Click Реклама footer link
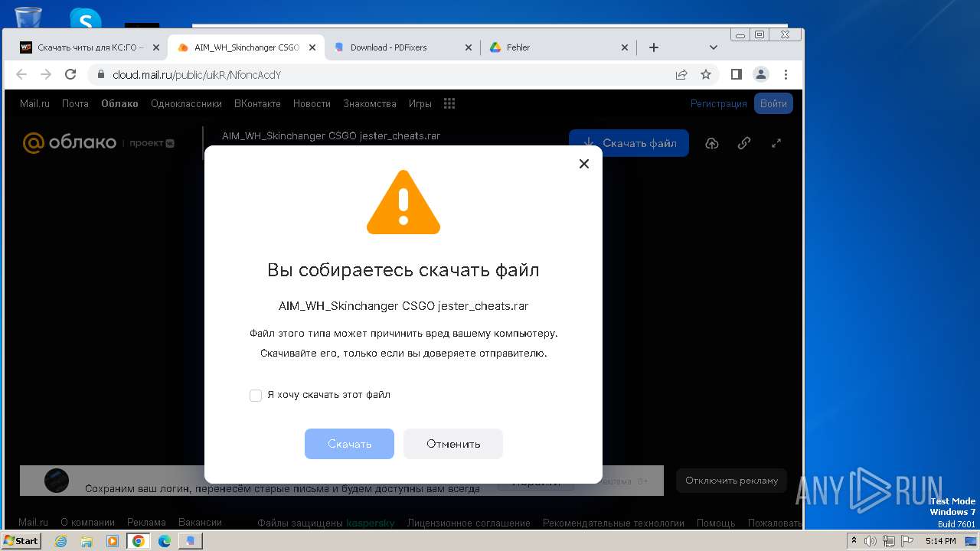Viewport: 980px width, 551px height. coord(146,523)
